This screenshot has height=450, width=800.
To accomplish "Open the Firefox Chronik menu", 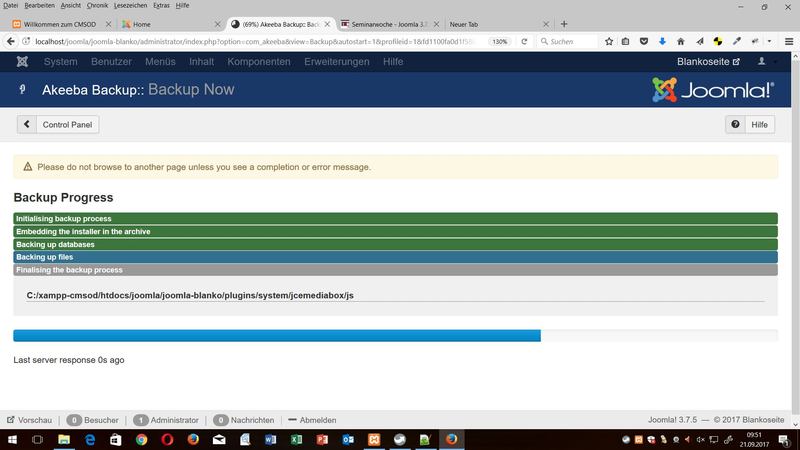I will [97, 5].
